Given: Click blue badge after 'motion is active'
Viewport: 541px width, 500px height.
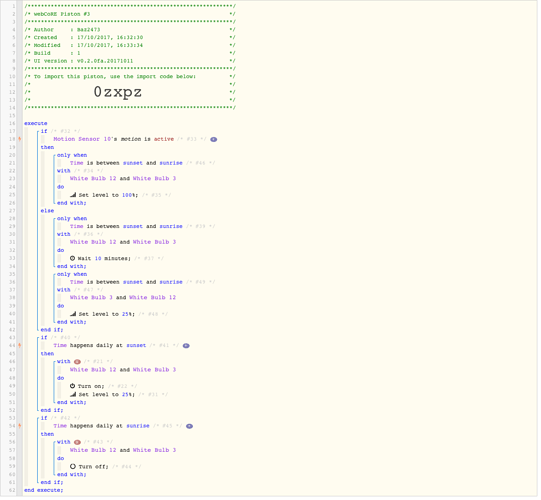Looking at the screenshot, I should [x=215, y=140].
